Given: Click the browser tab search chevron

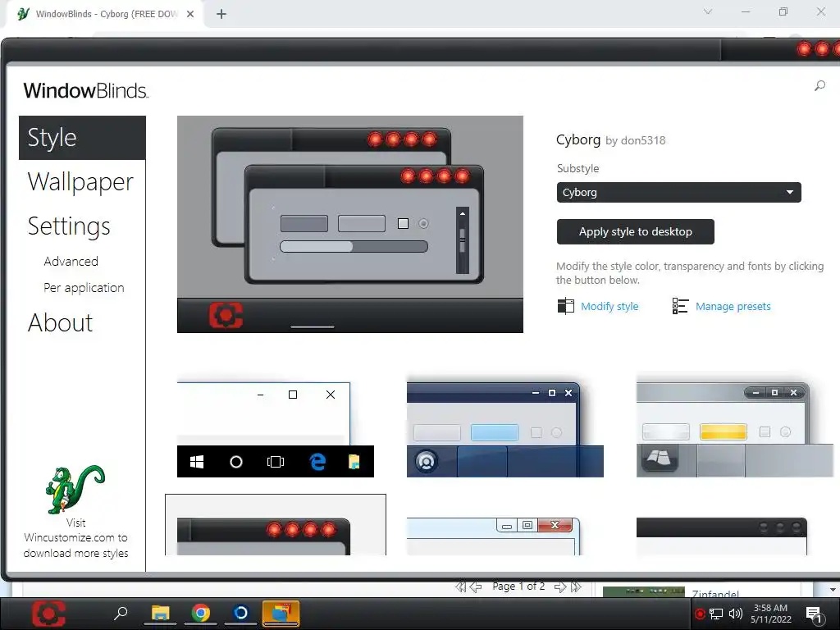Looking at the screenshot, I should [708, 11].
